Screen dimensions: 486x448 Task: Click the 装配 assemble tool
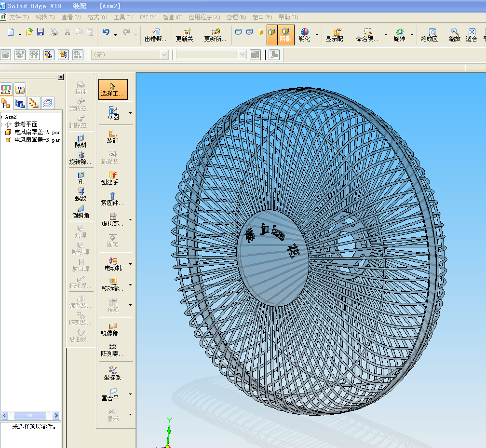click(112, 137)
